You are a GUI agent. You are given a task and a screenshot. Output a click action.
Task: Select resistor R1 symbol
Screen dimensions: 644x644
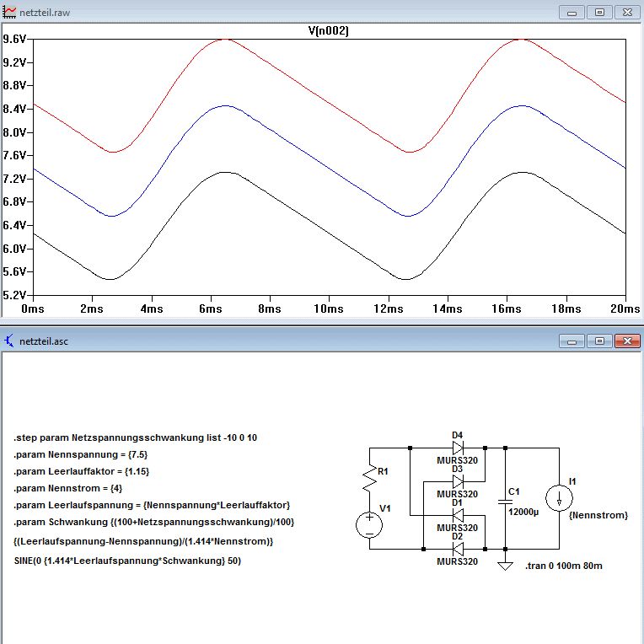click(x=370, y=478)
